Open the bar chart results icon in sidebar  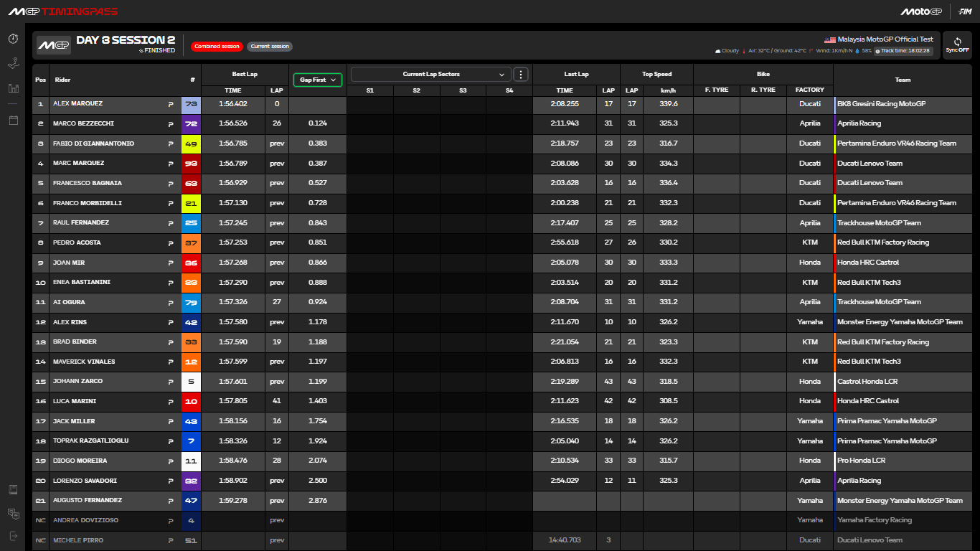12,88
